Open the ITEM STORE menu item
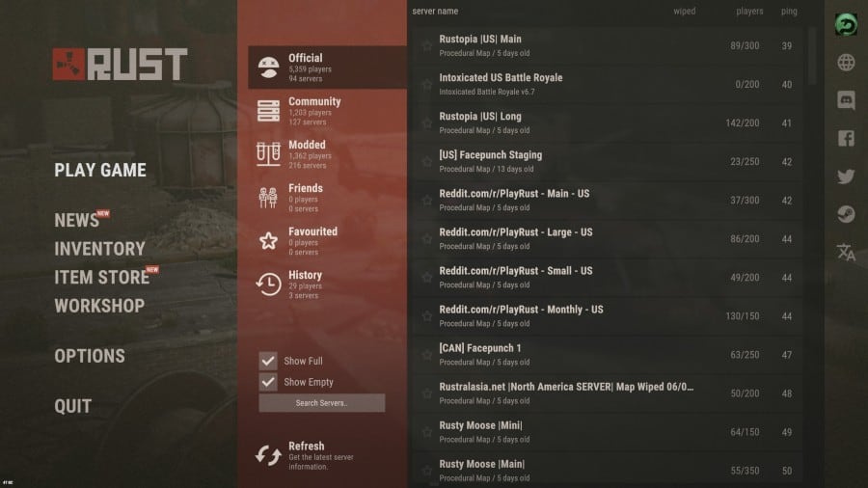The height and width of the screenshot is (488, 868). click(x=102, y=277)
